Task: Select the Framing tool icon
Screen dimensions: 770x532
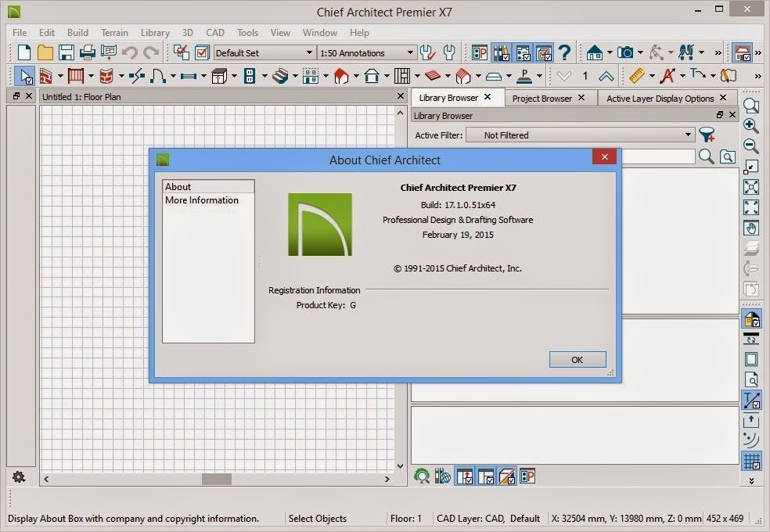Action: [401, 76]
